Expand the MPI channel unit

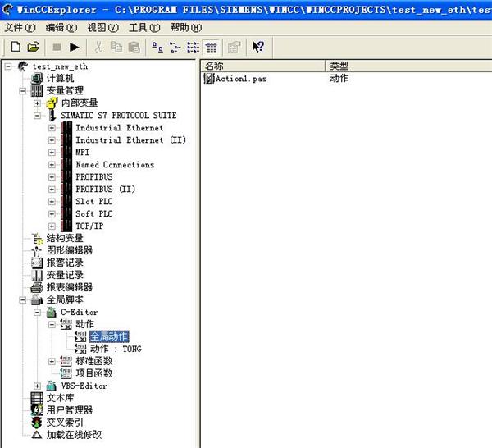(52, 153)
